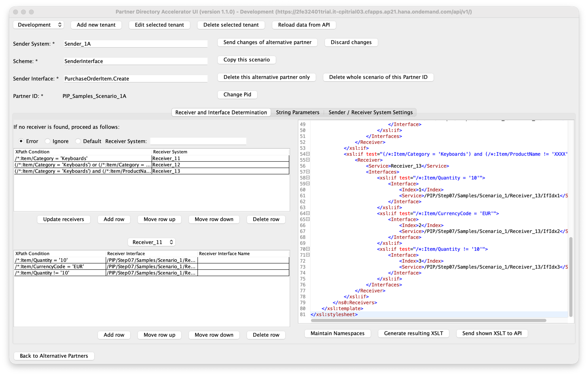Click the XSLT editor vertical scrollbar
588x376 pixels.
pyautogui.click(x=571, y=277)
